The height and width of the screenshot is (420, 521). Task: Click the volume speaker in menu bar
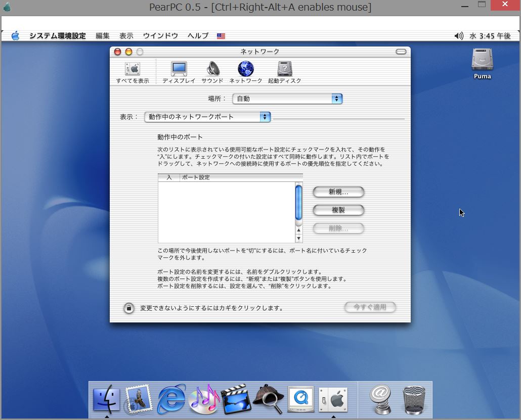[x=459, y=35]
